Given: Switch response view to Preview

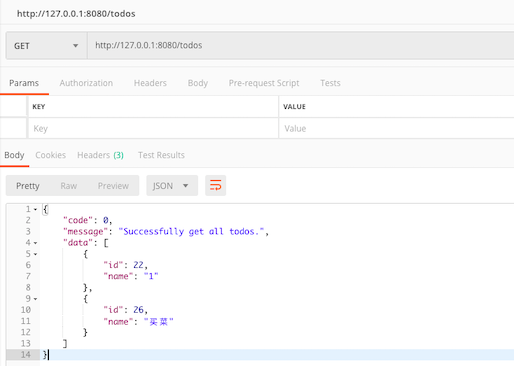Looking at the screenshot, I should click(x=113, y=186).
